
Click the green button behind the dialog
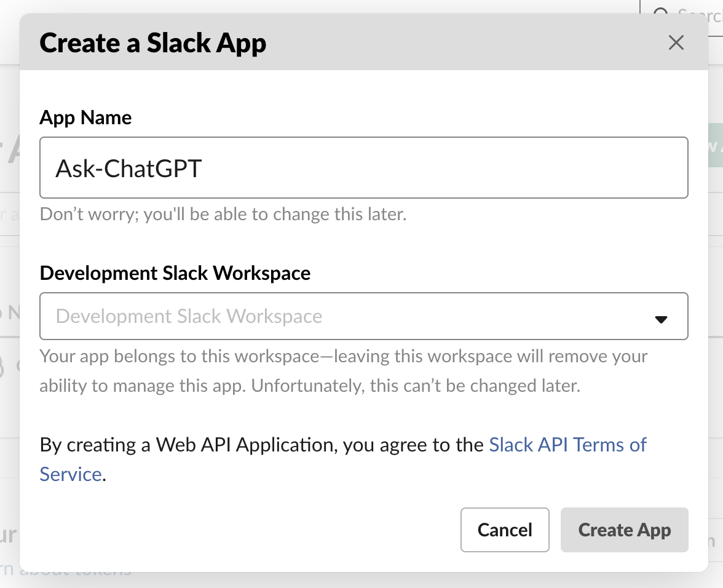pyautogui.click(x=715, y=145)
